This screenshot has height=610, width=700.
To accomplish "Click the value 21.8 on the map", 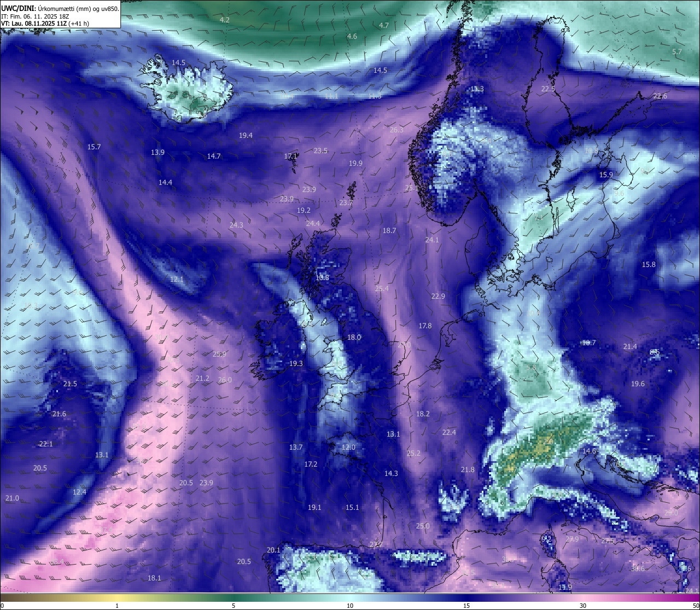I will (x=468, y=470).
